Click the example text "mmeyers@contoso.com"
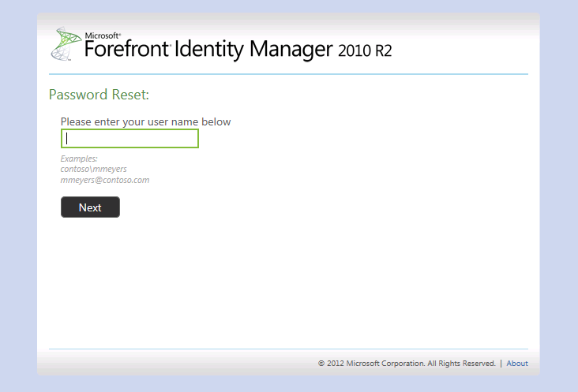Screen dimensions: 578x392 point(105,180)
